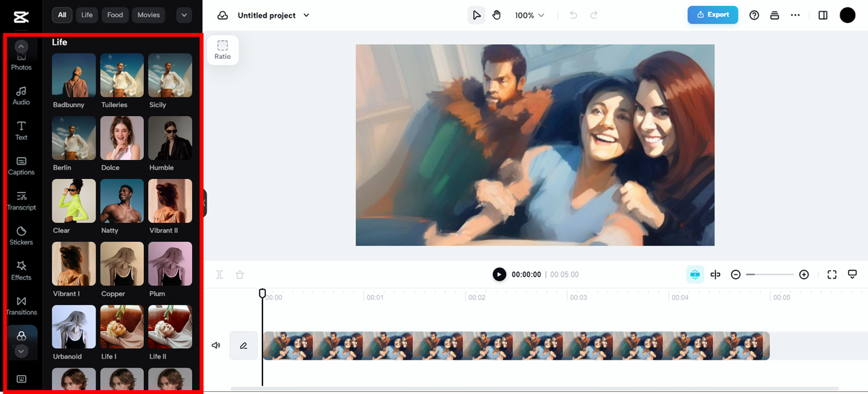868x394 pixels.
Task: Open the Audio sidebar panel
Action: click(21, 96)
